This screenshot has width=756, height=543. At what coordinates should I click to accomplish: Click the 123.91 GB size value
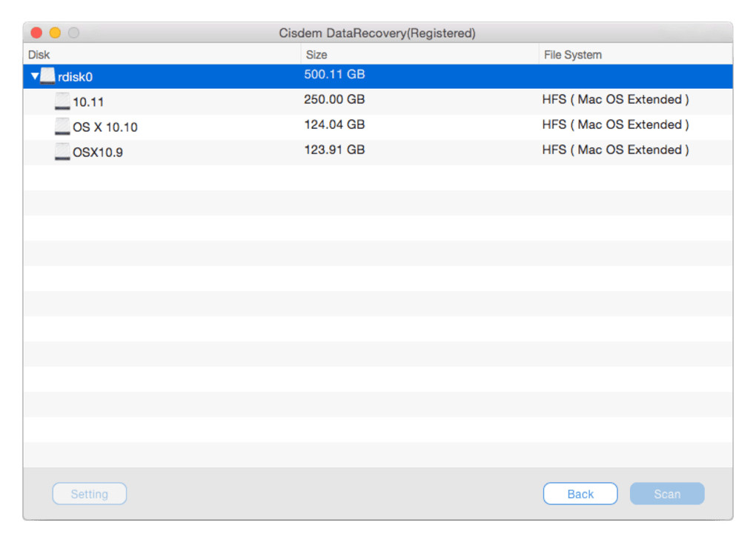tap(334, 150)
